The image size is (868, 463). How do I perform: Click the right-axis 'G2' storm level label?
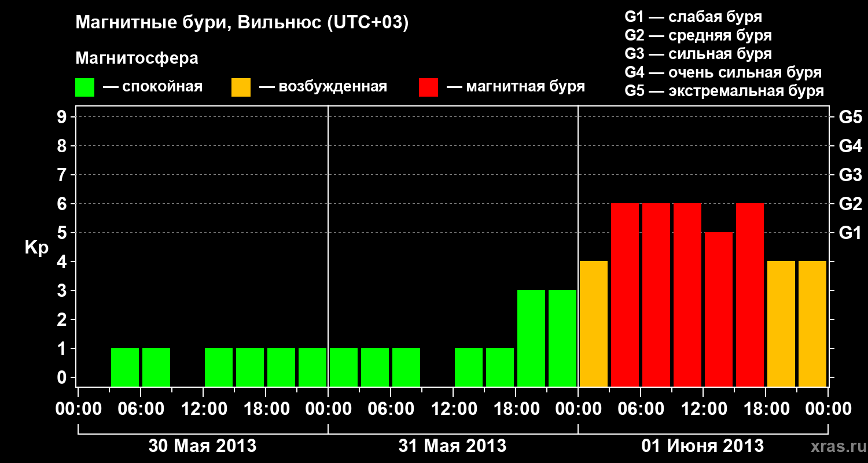[x=850, y=204]
